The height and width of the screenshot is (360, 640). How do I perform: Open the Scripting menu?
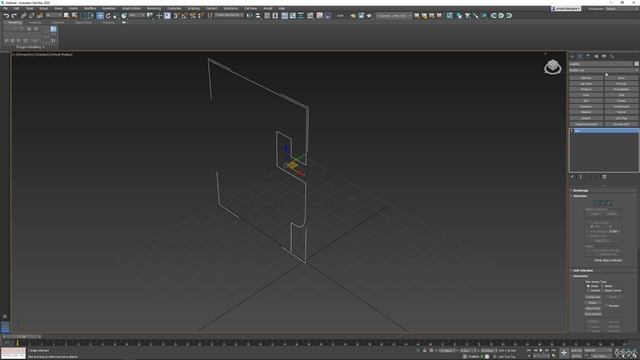(x=193, y=8)
